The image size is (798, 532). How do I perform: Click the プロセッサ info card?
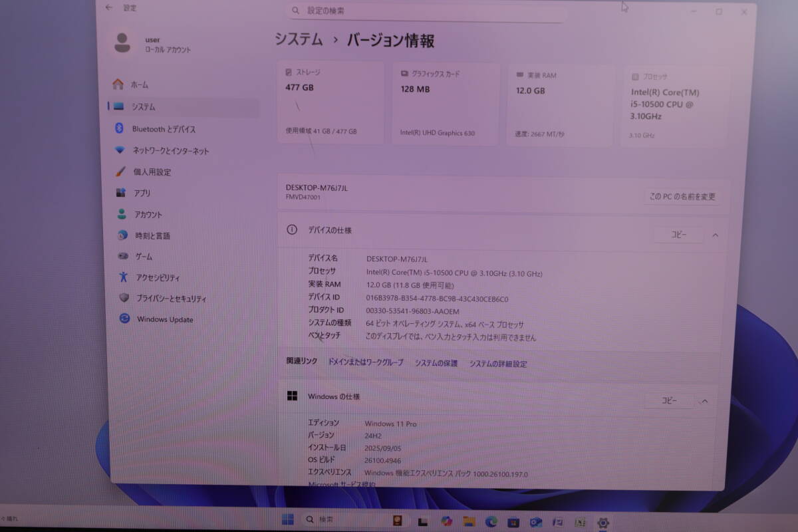pyautogui.click(x=676, y=106)
